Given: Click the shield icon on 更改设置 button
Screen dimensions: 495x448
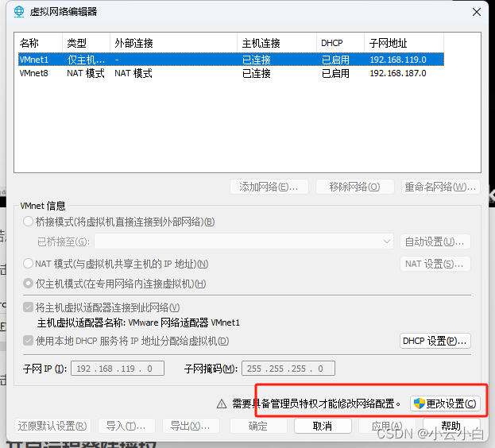Looking at the screenshot, I should [x=420, y=404].
